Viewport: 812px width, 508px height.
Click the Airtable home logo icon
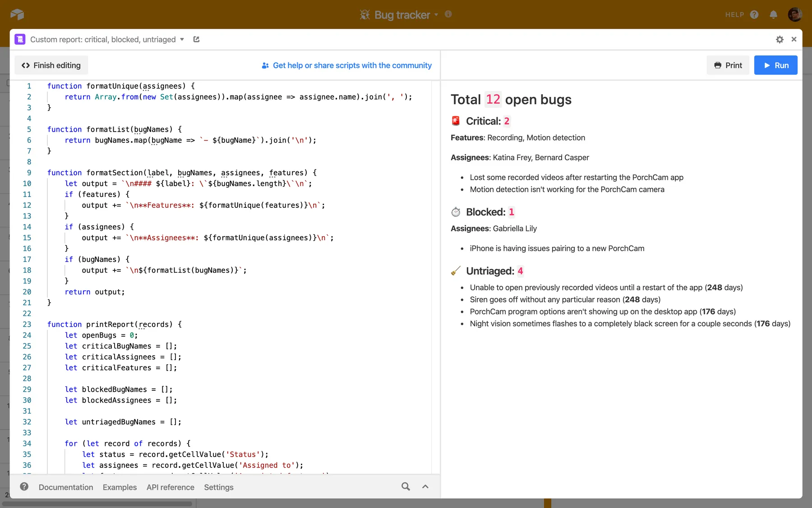click(x=17, y=14)
